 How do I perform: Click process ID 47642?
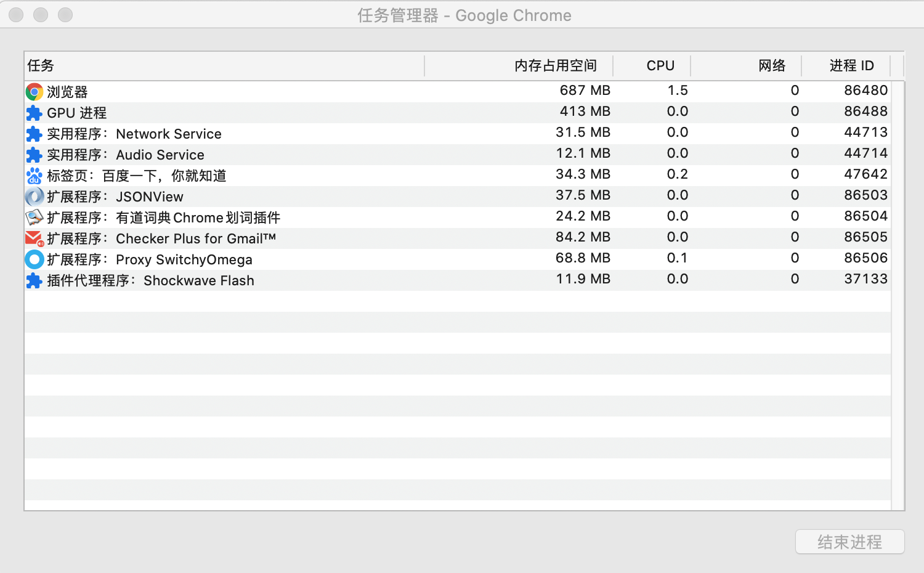tap(866, 174)
